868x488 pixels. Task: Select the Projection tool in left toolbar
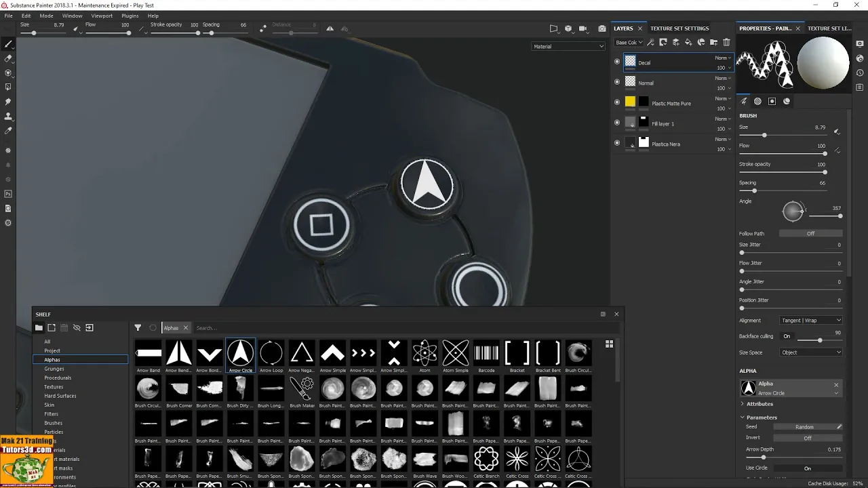pos(8,73)
